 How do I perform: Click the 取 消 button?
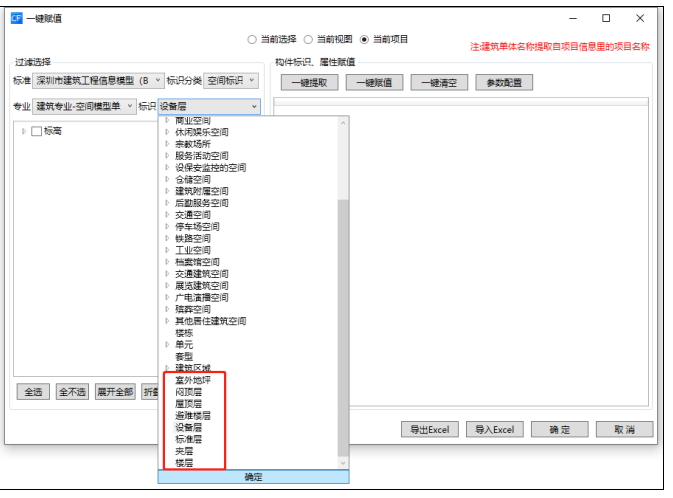[x=624, y=429]
